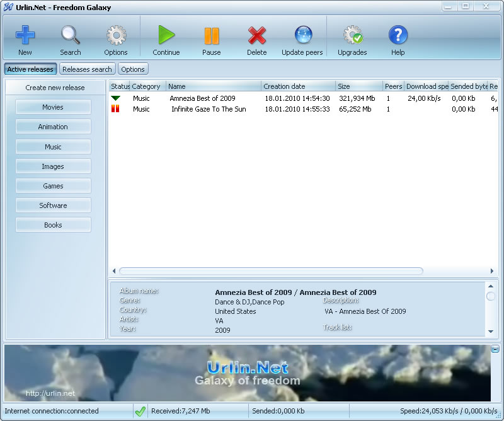Viewport: 504px width, 421px height.
Task: Switch to Releases search tab
Action: [87, 69]
